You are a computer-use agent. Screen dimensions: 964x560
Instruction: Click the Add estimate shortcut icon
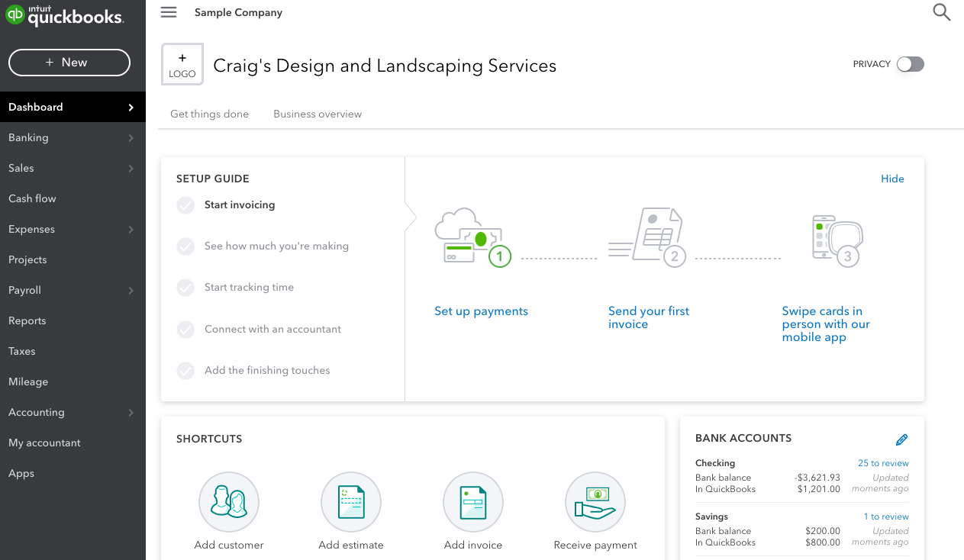351,502
